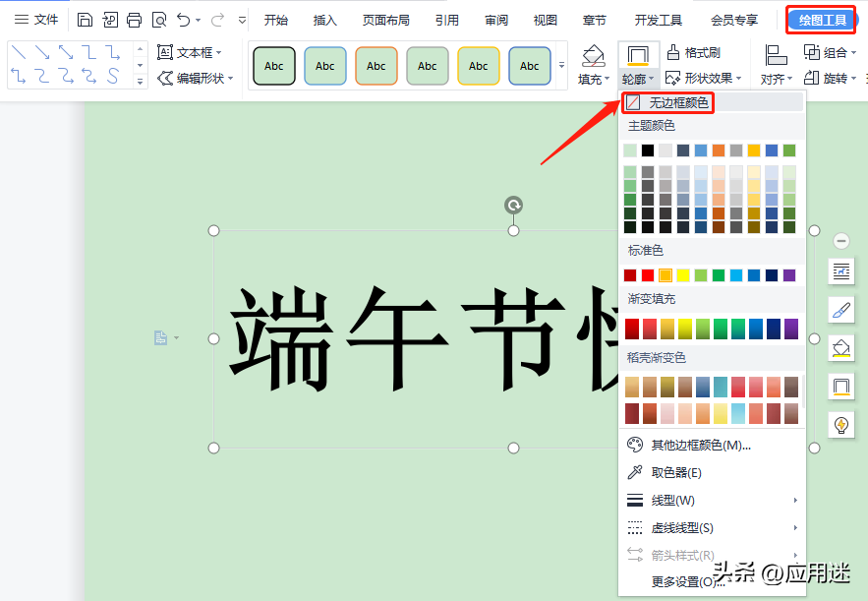Select the plain straight line shape
The width and height of the screenshot is (868, 601).
(x=19, y=52)
